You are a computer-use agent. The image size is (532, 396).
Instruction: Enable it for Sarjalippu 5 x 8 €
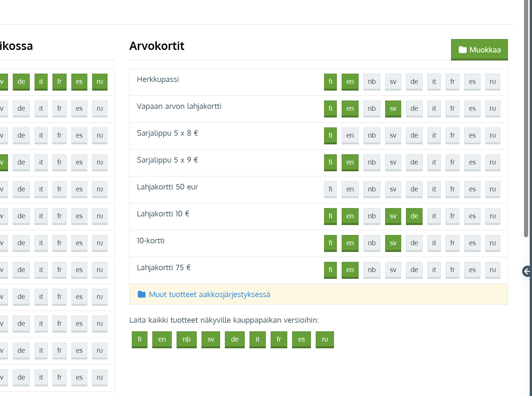pos(434,136)
